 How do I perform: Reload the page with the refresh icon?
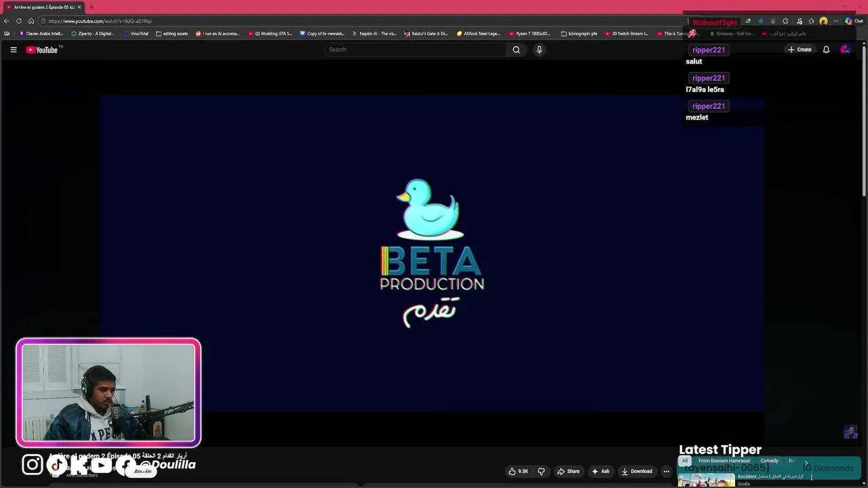pos(19,21)
